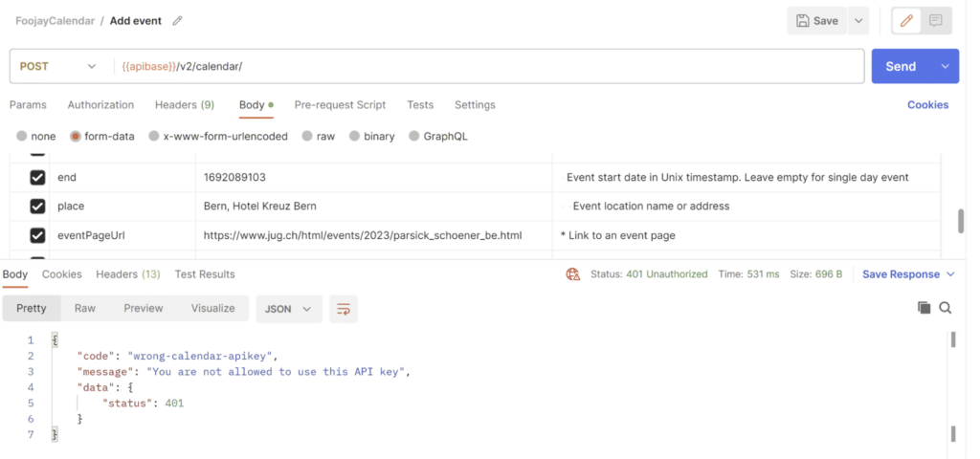Click the Time: 531 ms text
This screenshot has height=459, width=980.
point(748,274)
